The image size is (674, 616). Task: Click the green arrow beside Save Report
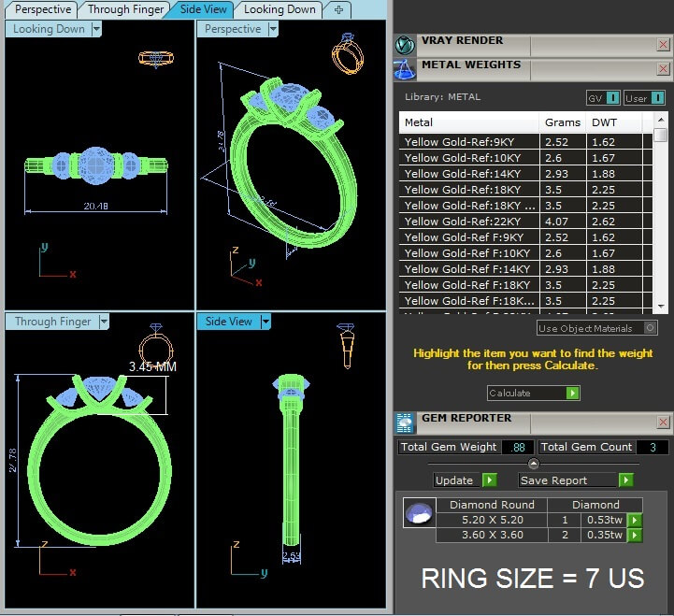point(625,480)
